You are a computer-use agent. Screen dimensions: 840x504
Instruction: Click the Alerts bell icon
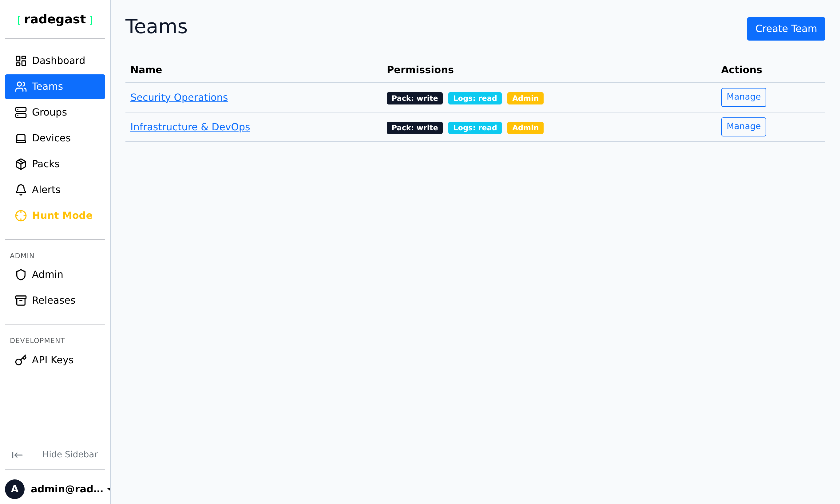[x=21, y=190]
